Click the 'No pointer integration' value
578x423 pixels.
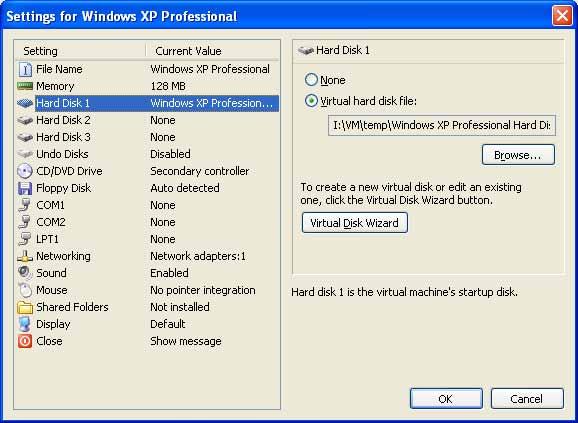click(203, 290)
